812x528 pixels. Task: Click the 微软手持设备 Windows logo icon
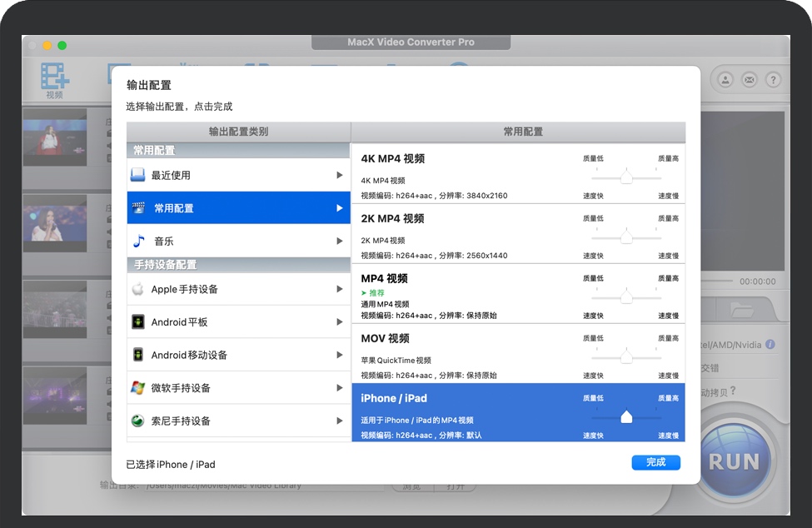point(138,388)
